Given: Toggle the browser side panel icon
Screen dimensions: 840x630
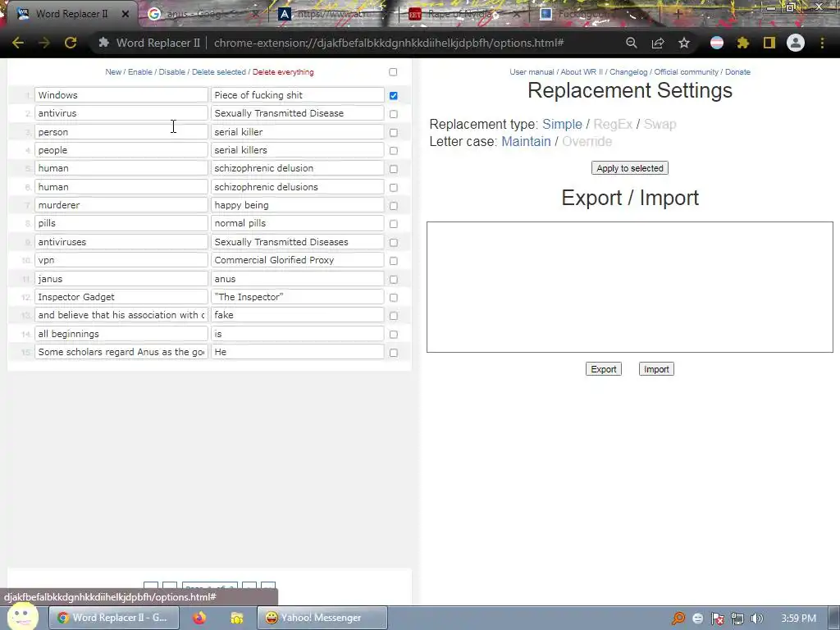Looking at the screenshot, I should (x=769, y=43).
